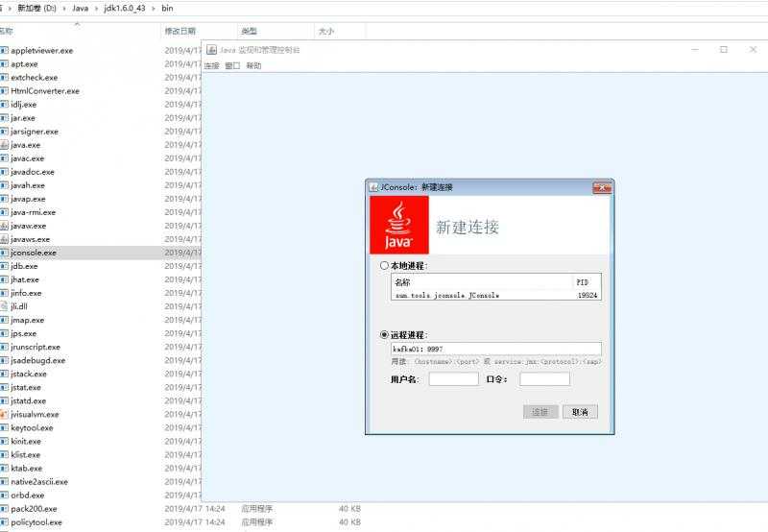
Task: Click the apt.exe file icon
Action: (x=5, y=63)
